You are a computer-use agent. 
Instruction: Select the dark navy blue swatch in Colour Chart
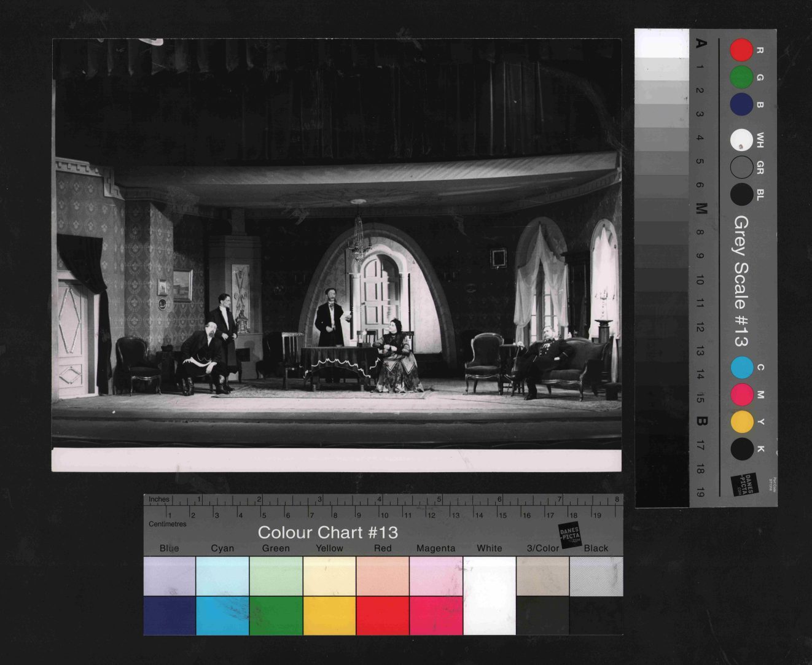(170, 615)
